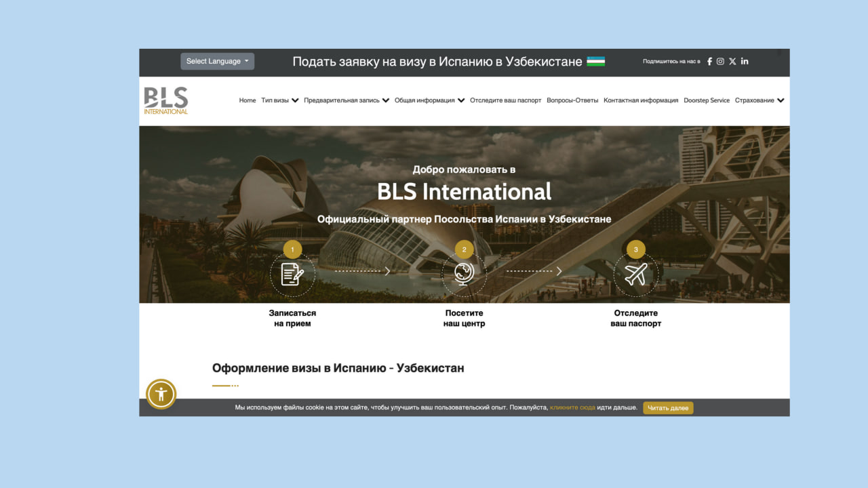The height and width of the screenshot is (488, 868).
Task: Open the Контактная информация page
Action: tap(641, 100)
